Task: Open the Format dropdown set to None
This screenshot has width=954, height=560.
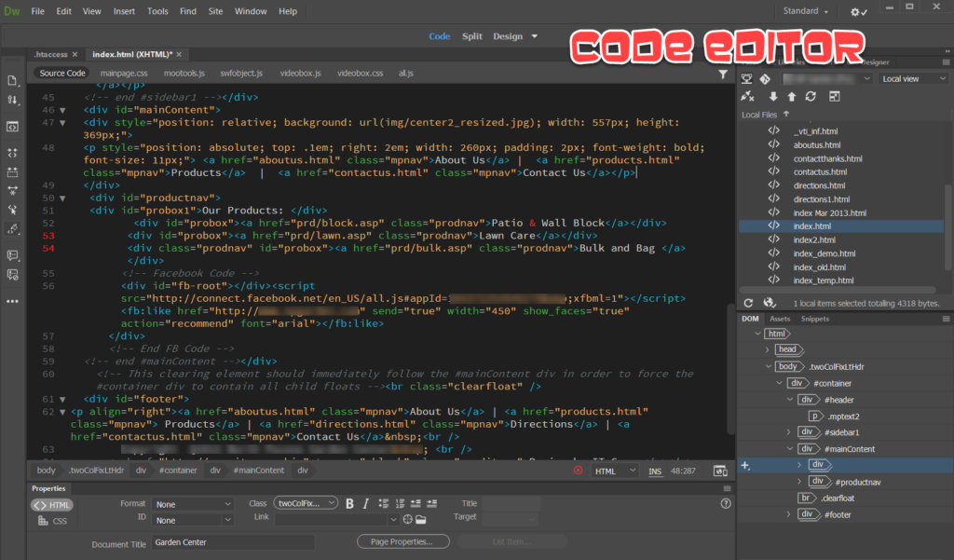Action: 192,504
